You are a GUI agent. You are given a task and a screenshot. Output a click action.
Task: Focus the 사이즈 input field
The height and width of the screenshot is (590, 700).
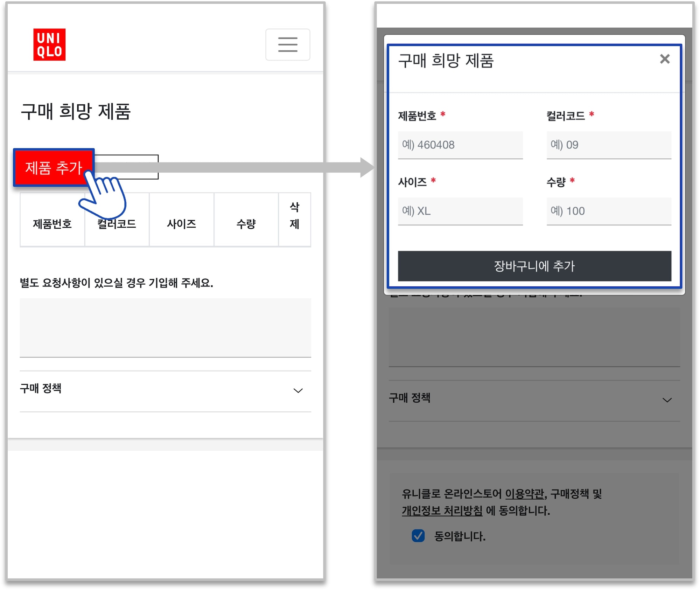point(460,211)
